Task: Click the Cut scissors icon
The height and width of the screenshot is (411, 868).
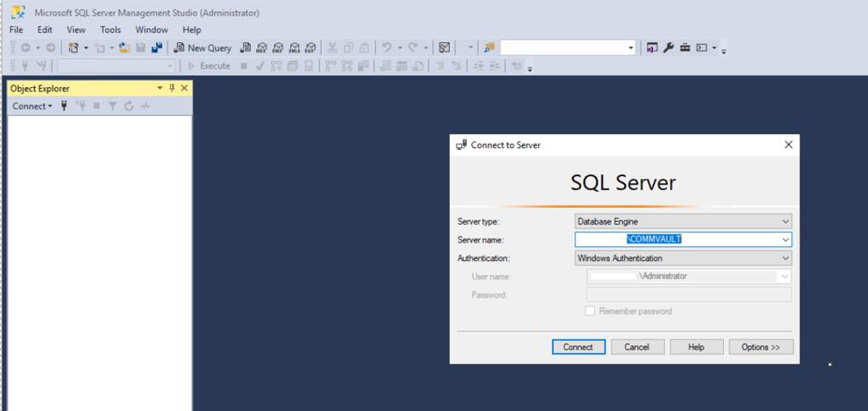Action: point(332,48)
